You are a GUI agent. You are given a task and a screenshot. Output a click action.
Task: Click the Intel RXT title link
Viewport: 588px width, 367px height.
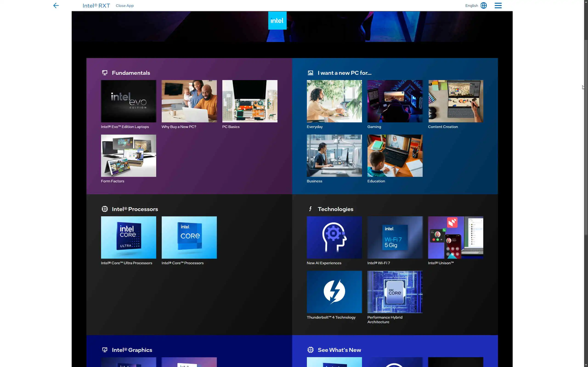(96, 6)
